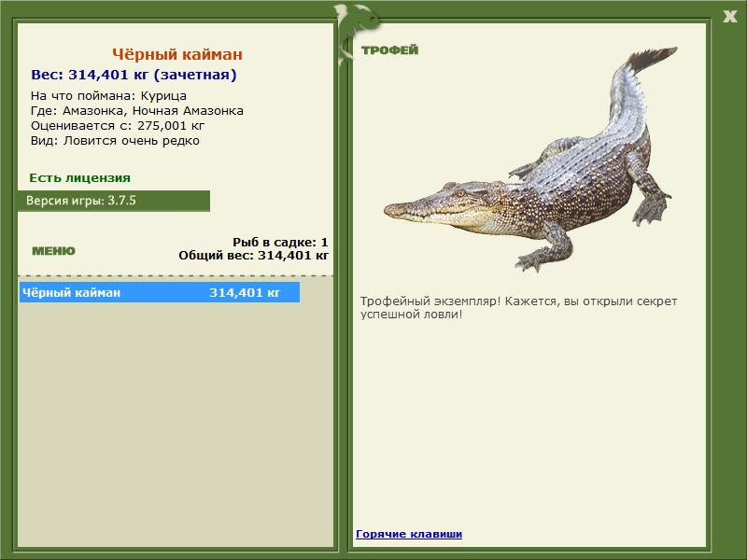This screenshot has height=560, width=747.
Task: Click the Оценивается с: 275,001 кг line
Action: tap(118, 126)
